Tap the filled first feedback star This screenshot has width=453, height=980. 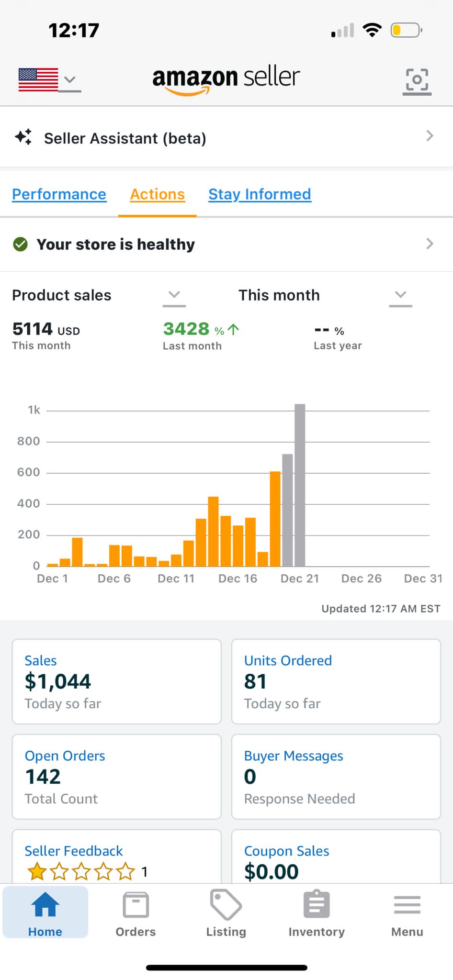pos(37,871)
